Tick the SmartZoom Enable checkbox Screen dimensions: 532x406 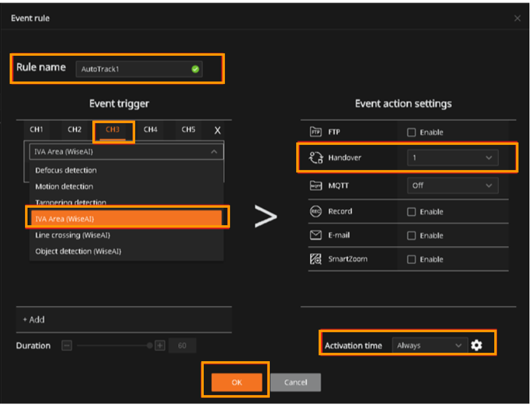click(x=411, y=260)
